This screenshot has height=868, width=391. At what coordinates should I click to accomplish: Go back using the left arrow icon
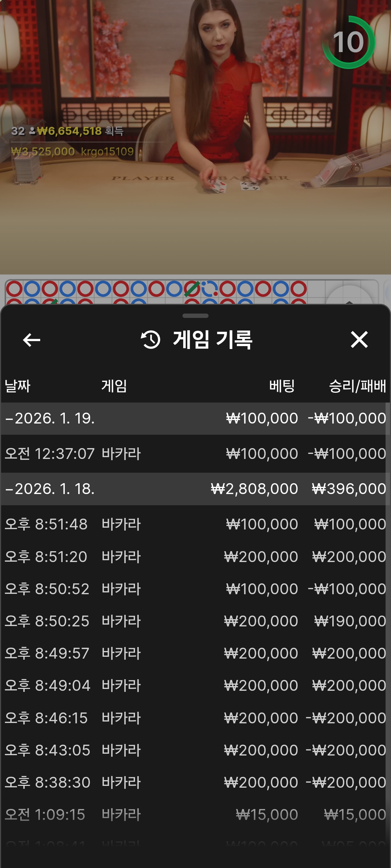coord(31,340)
